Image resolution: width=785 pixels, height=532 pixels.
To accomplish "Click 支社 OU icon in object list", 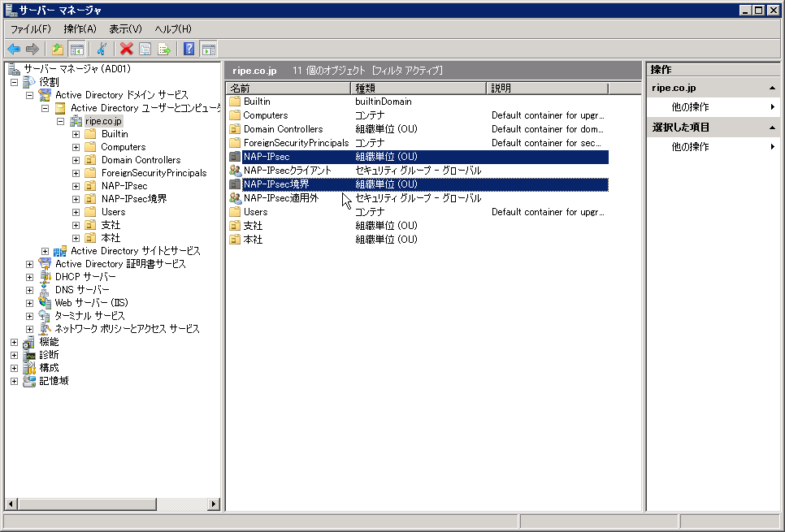I will coord(235,226).
